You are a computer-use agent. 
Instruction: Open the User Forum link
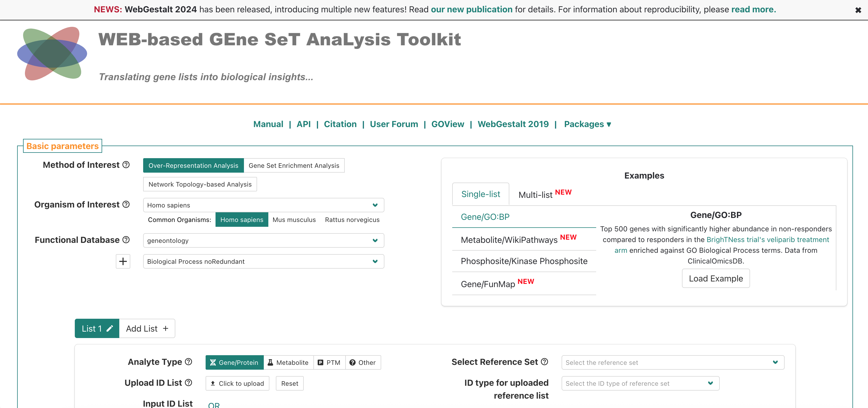coord(394,124)
